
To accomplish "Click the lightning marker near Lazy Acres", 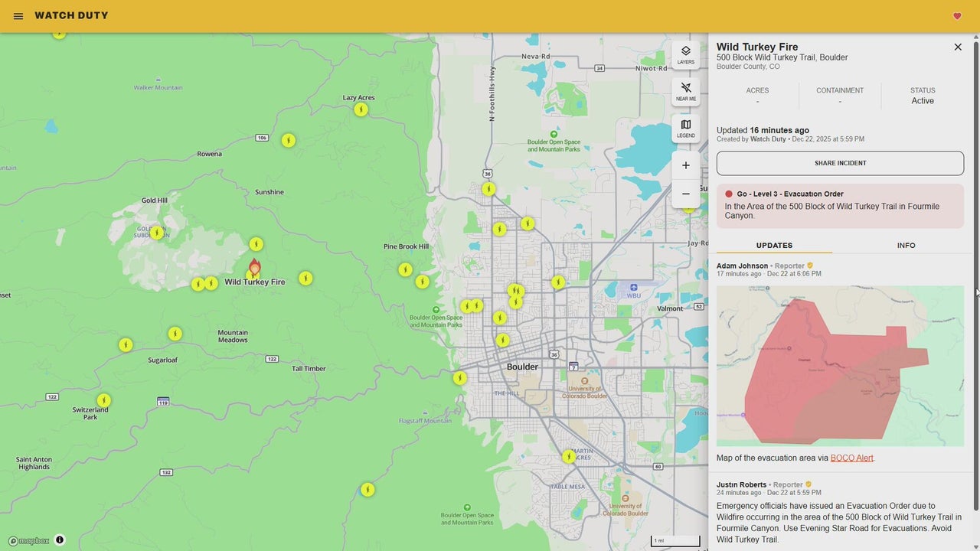I will coord(361,109).
